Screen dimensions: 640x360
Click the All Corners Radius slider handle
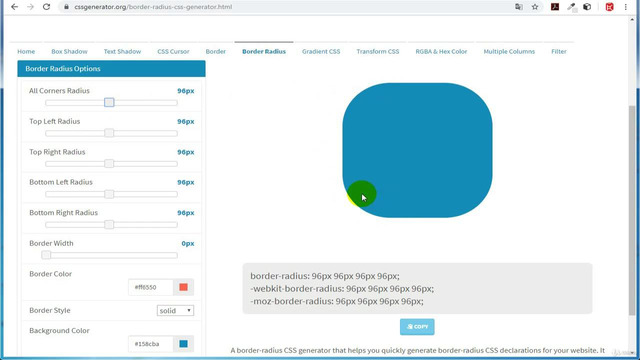(x=109, y=102)
